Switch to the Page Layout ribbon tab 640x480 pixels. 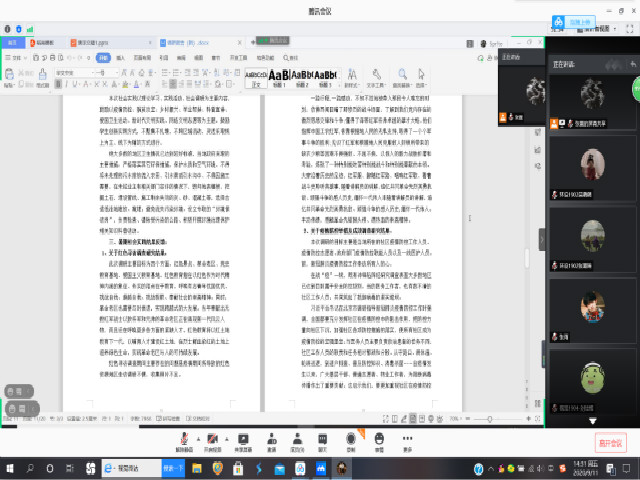pos(142,58)
